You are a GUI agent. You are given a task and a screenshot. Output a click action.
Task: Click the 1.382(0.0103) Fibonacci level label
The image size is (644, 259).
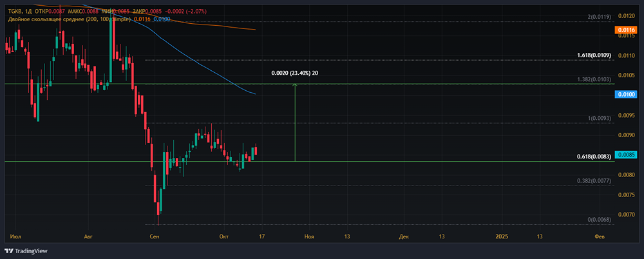pyautogui.click(x=594, y=79)
